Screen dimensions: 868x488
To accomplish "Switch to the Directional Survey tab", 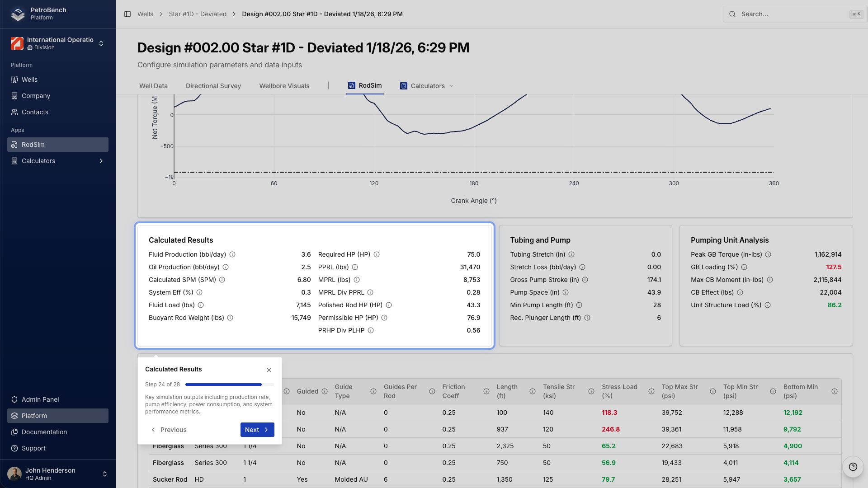I will 213,86.
